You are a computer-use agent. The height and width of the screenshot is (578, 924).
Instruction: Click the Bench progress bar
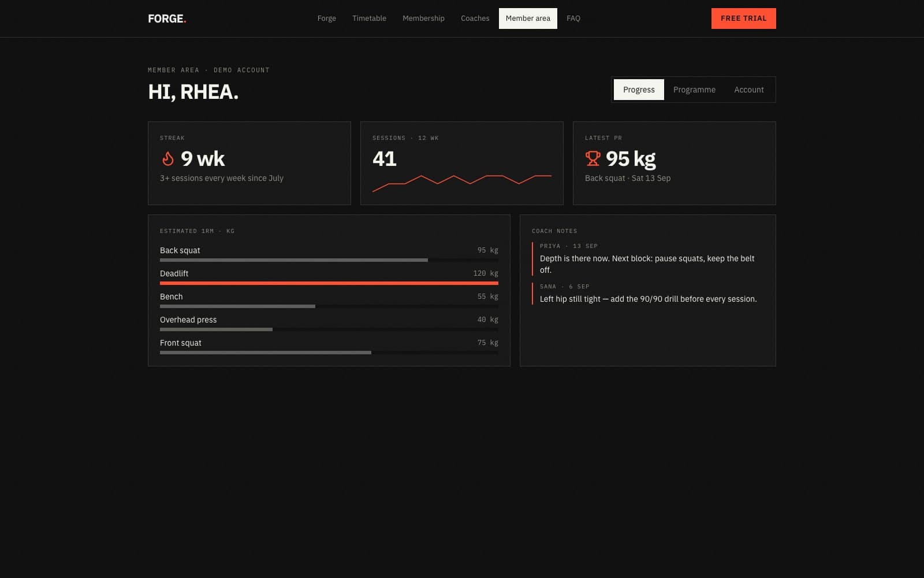click(329, 306)
